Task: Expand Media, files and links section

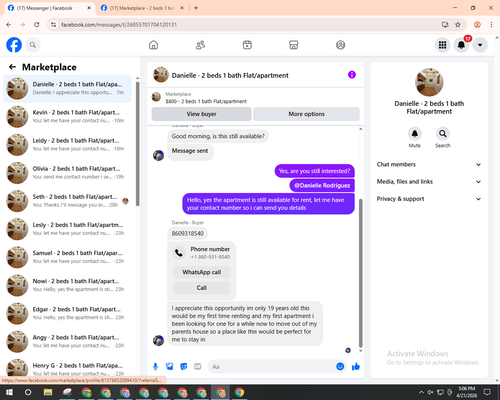Action: point(429,182)
